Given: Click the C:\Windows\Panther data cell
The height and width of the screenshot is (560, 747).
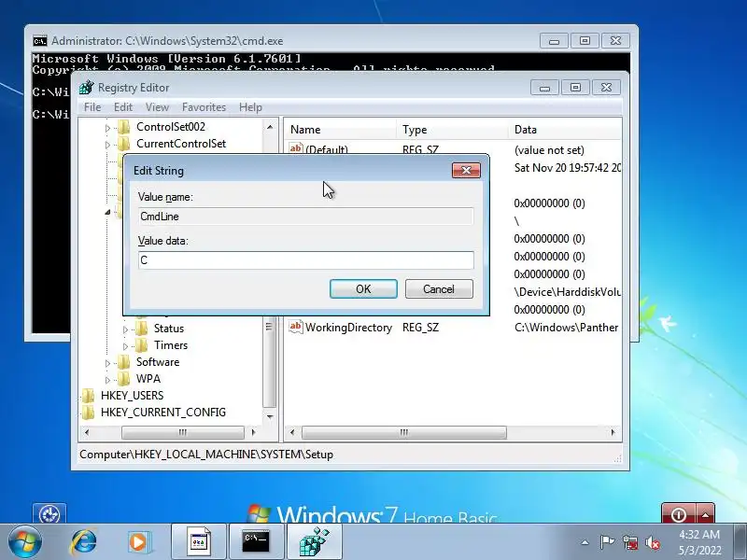Looking at the screenshot, I should [566, 328].
